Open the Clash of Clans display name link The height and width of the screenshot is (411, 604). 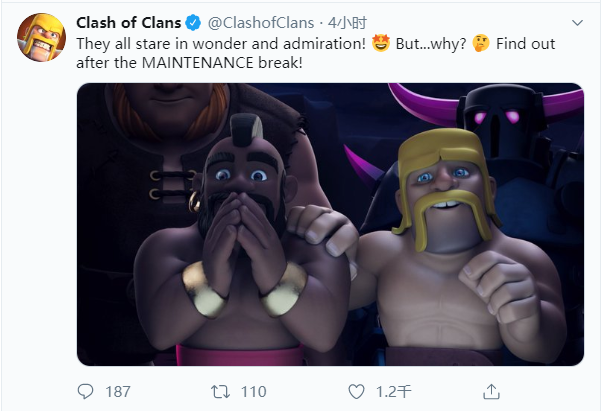tap(129, 23)
